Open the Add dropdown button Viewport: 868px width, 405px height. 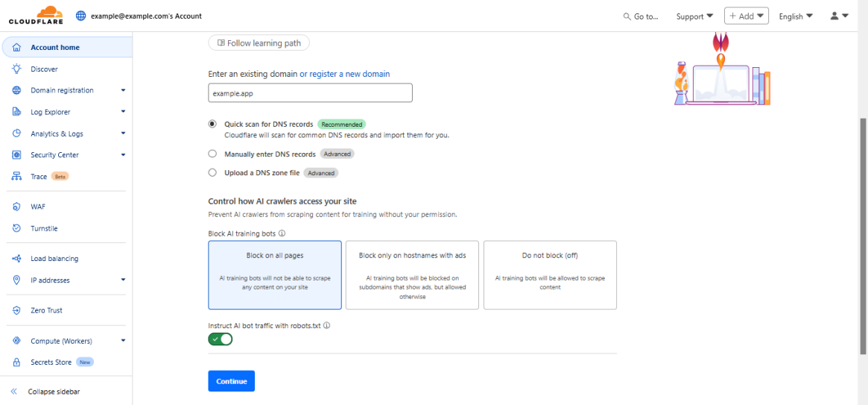(747, 16)
